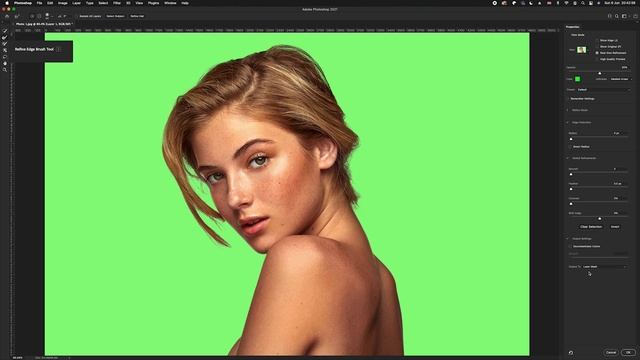Click the search icon at top right of Photoshop
The image size is (640, 360).
[617, 16]
